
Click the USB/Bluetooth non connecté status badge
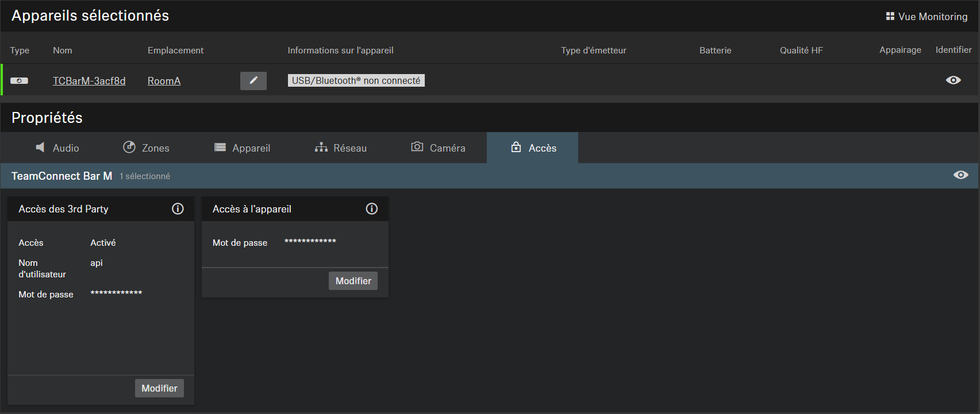[x=356, y=80]
